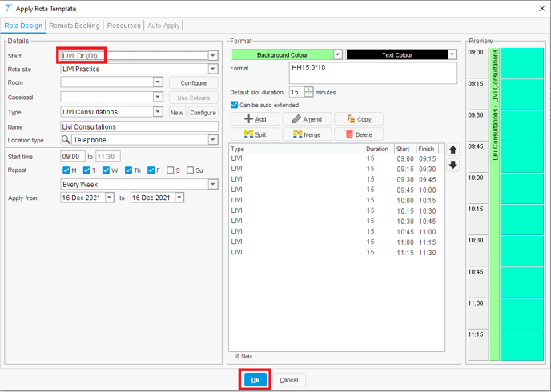This screenshot has width=551, height=392.
Task: Open the Staff dropdown list
Action: (213, 56)
